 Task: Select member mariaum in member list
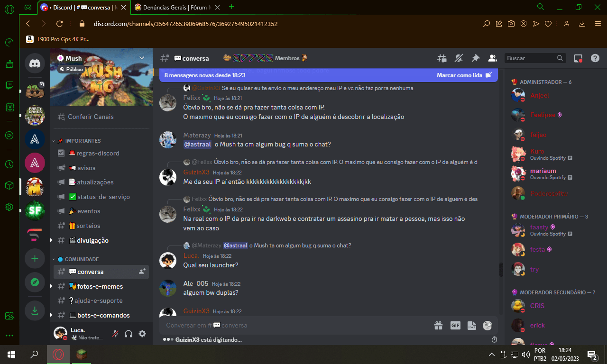pyautogui.click(x=543, y=171)
